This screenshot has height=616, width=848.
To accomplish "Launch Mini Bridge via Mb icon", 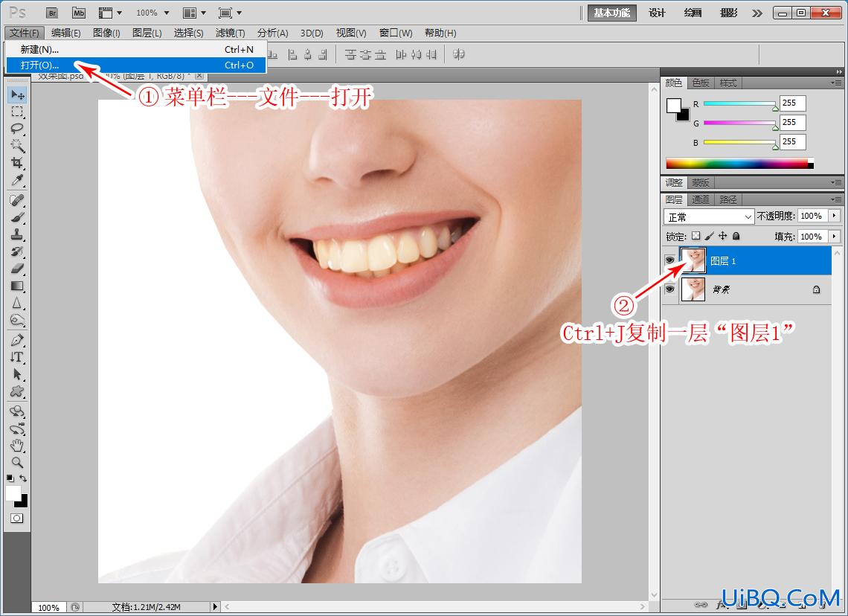I will pos(79,13).
